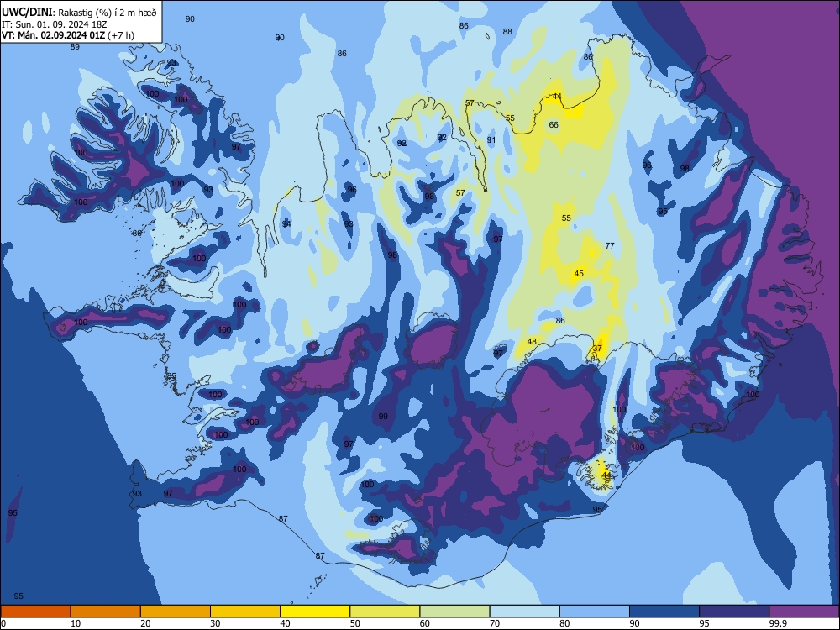The width and height of the screenshot is (840, 630).
Task: Click the golden 30–40 legend swatch
Action: point(245,612)
